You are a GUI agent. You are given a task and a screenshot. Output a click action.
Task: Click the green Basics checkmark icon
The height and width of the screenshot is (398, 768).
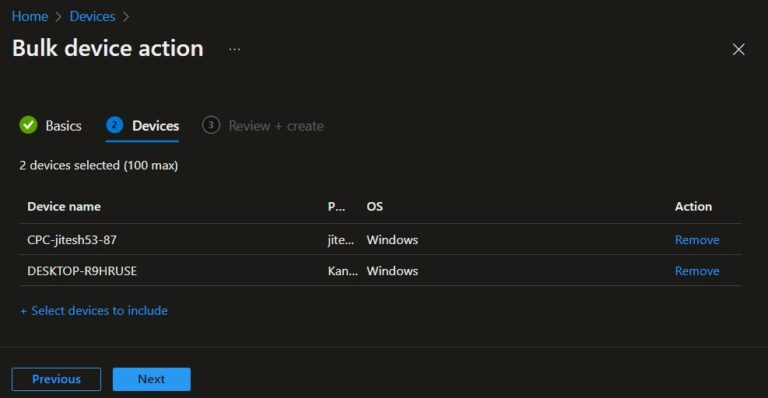28,125
